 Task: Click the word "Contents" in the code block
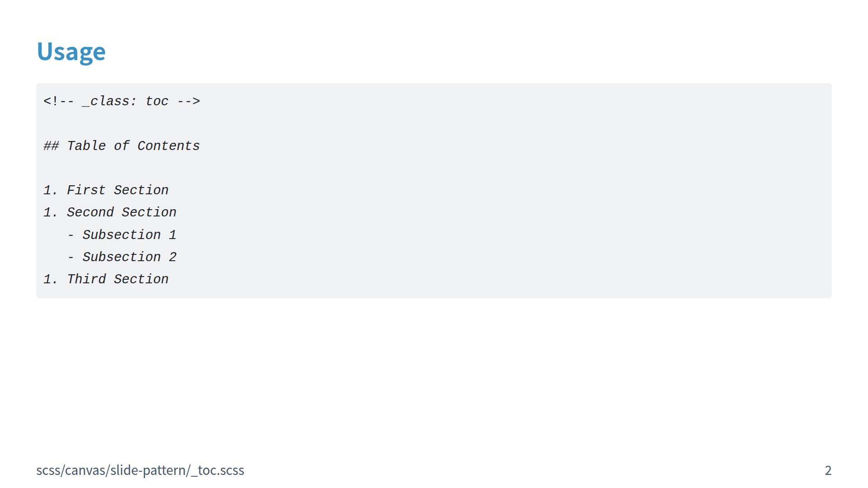click(x=169, y=146)
